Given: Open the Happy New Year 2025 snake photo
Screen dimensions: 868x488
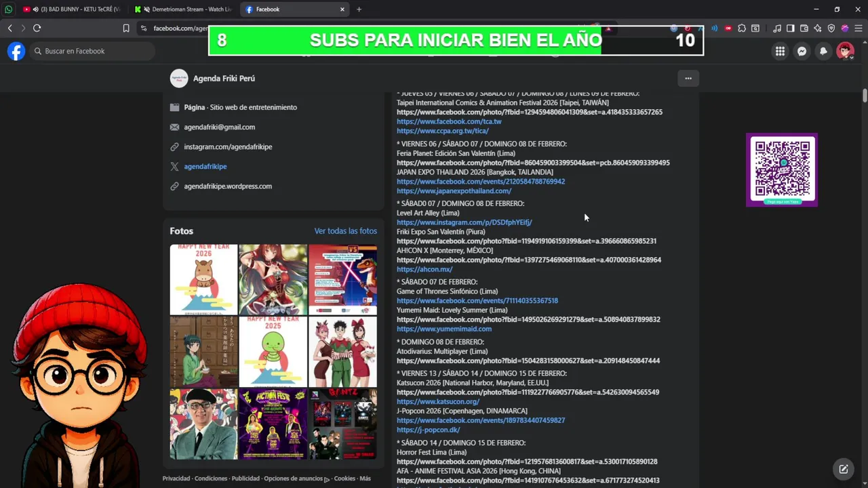Looking at the screenshot, I should click(x=273, y=352).
